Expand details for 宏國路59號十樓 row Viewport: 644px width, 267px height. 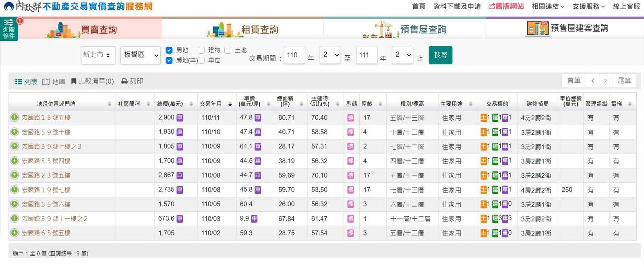(14, 132)
